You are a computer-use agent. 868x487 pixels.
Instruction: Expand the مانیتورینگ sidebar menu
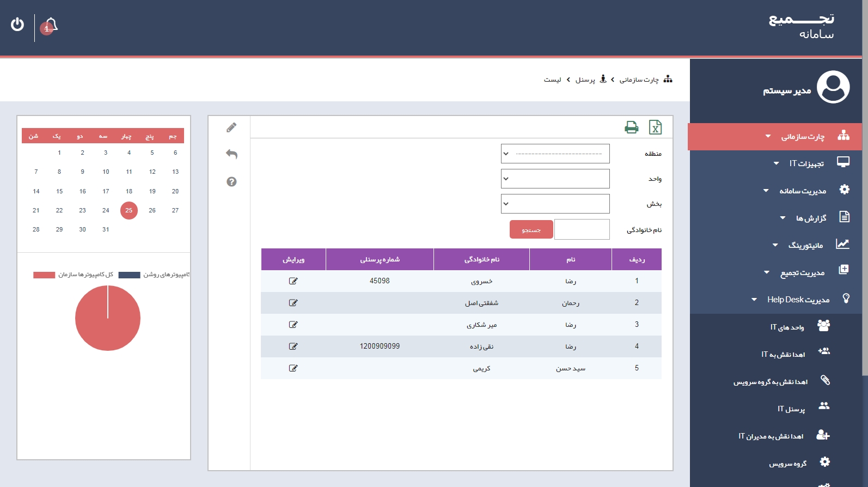click(x=805, y=245)
